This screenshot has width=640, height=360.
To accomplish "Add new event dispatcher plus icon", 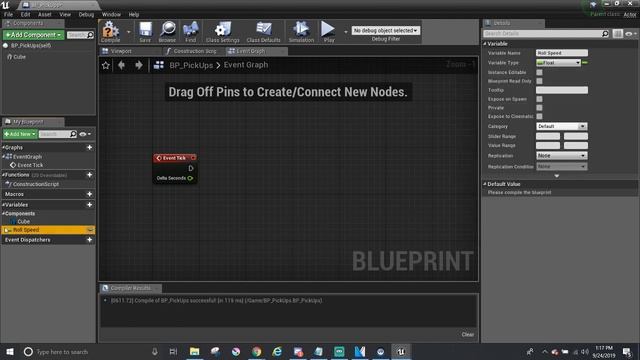I will point(89,240).
